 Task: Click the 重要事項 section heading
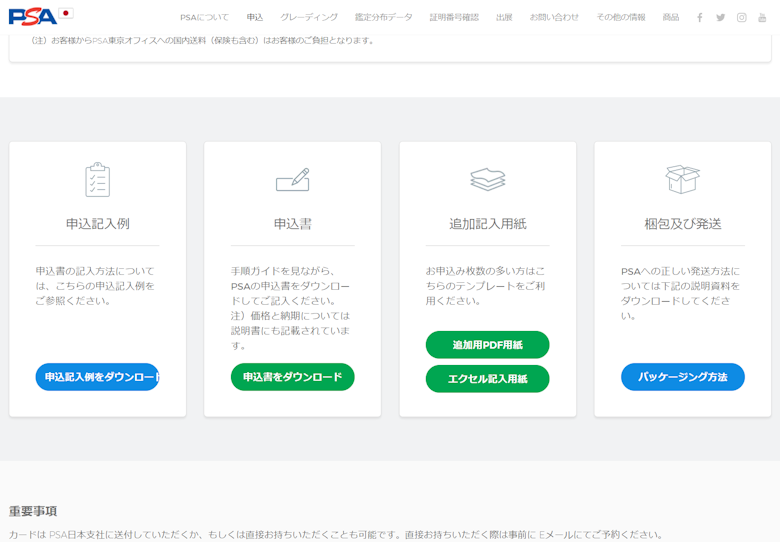[x=33, y=511]
